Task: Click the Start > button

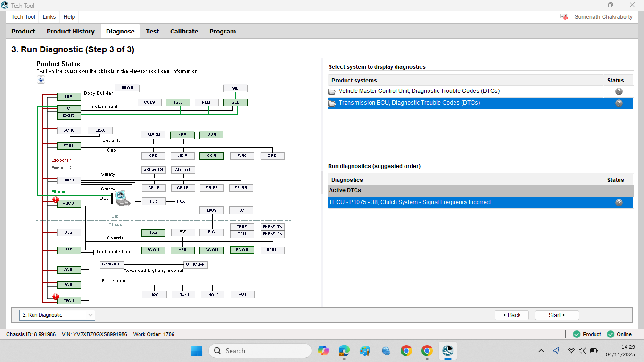Action: 557,315
